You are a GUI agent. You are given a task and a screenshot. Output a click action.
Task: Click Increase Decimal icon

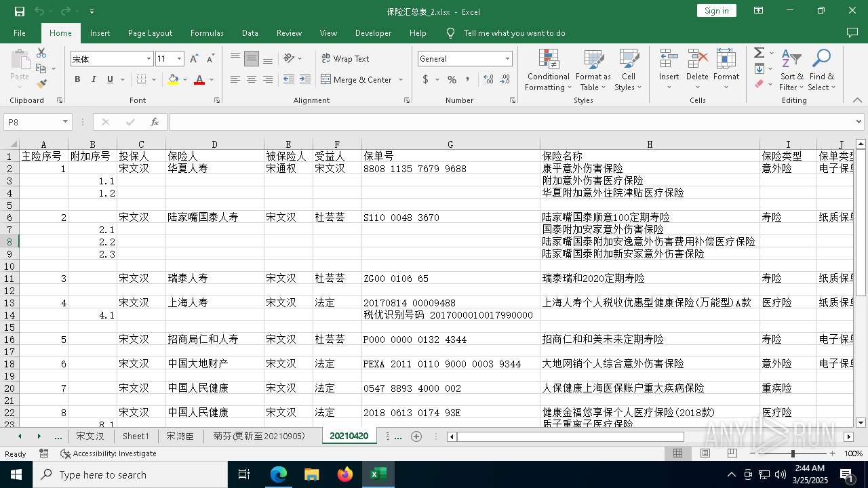[x=488, y=79]
